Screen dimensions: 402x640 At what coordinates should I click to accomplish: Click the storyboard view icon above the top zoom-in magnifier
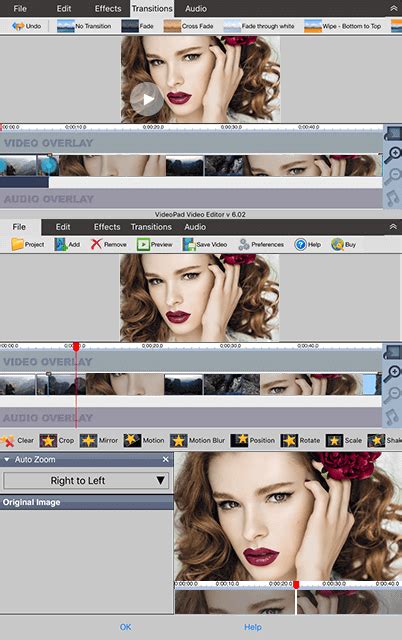coord(393,133)
